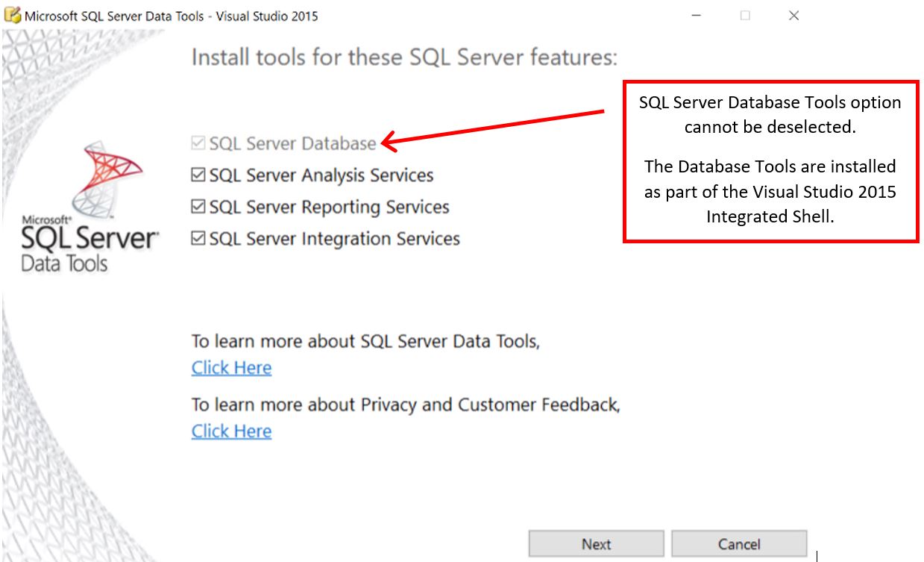Click 'To learn more about SQL Server Data Tools' text

(365, 341)
